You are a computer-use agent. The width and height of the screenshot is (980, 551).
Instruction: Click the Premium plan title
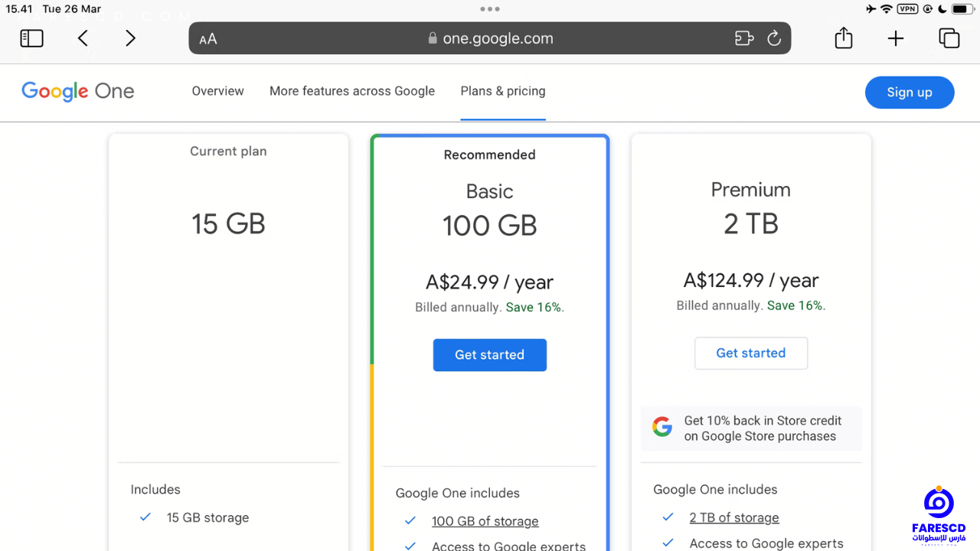751,190
